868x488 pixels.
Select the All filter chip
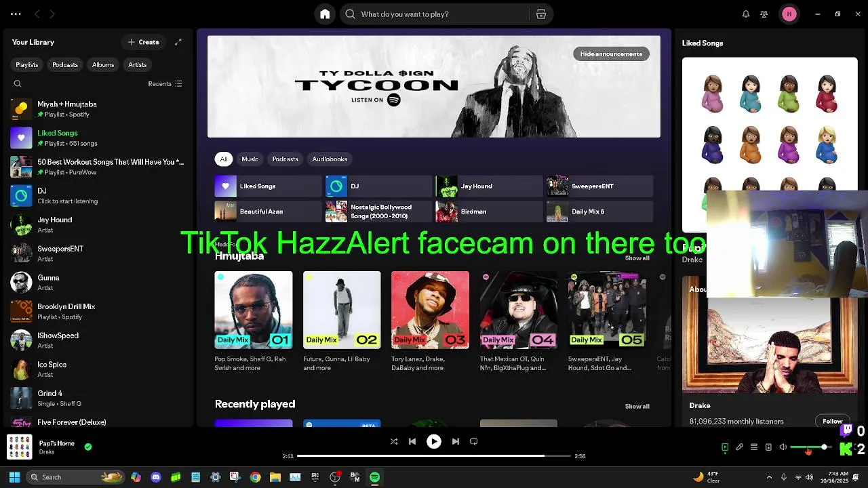point(224,159)
